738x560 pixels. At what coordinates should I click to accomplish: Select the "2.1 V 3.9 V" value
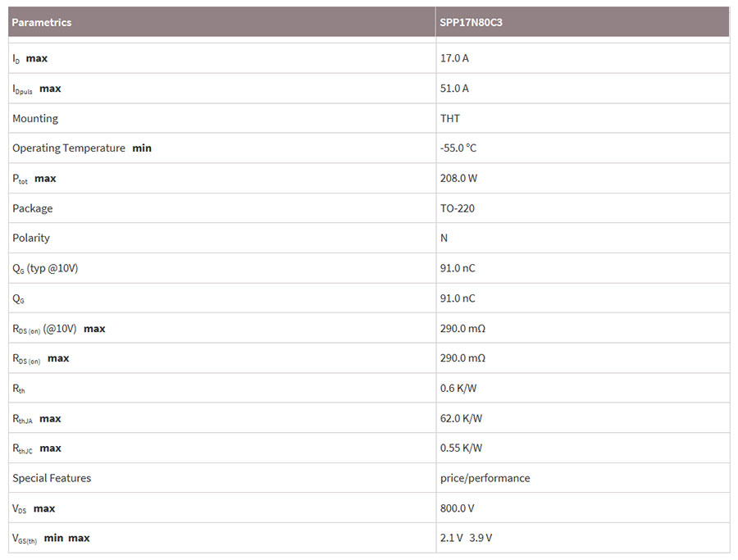click(x=466, y=538)
